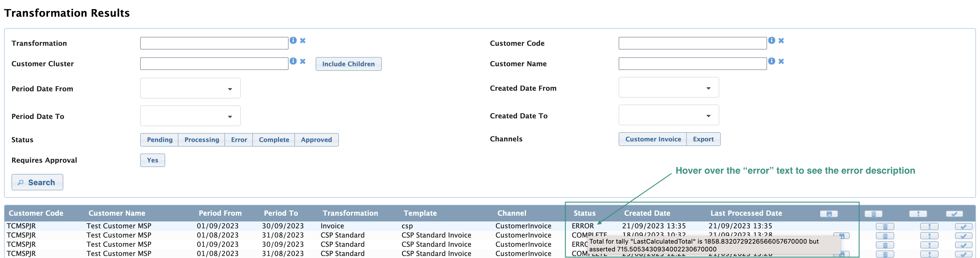Click the trash icon in the table header
The height and width of the screenshot is (258, 980).
[x=874, y=214]
